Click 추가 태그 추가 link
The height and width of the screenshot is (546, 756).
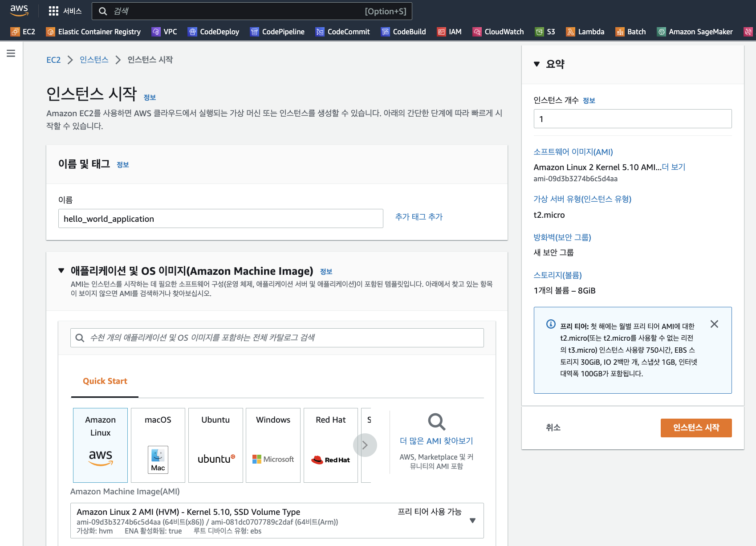coord(419,217)
